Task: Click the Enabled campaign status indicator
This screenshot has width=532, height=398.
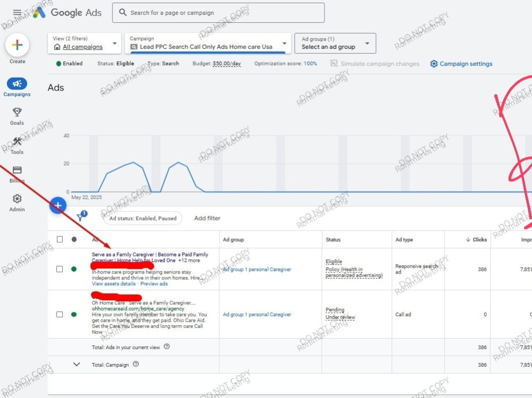Action: pos(69,63)
